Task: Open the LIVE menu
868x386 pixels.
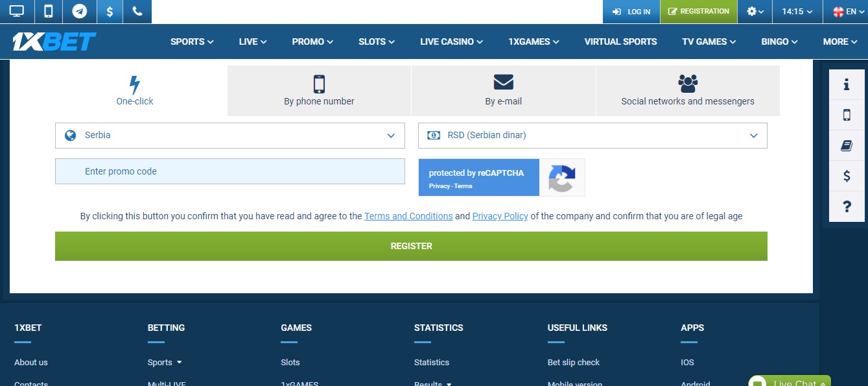Action: pyautogui.click(x=253, y=42)
